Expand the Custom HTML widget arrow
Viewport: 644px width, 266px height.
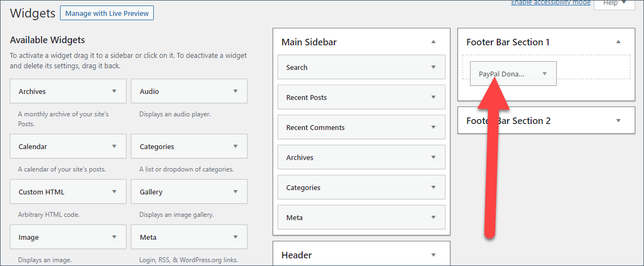tap(114, 192)
